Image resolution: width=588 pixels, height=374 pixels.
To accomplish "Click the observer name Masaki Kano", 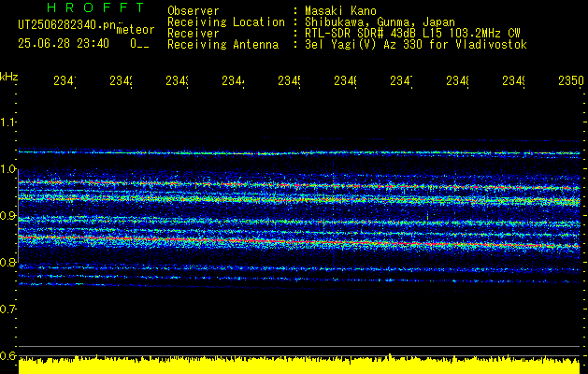I will [x=340, y=11].
